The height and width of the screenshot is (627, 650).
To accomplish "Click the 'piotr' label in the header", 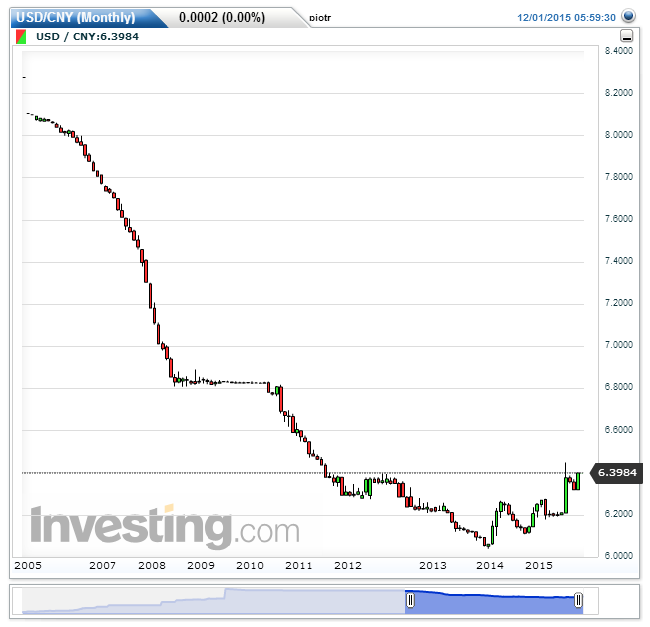I will 320,18.
